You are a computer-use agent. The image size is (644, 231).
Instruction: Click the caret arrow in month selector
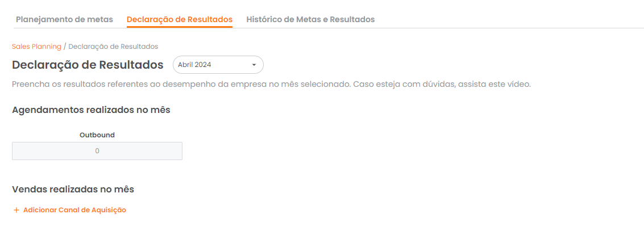254,65
